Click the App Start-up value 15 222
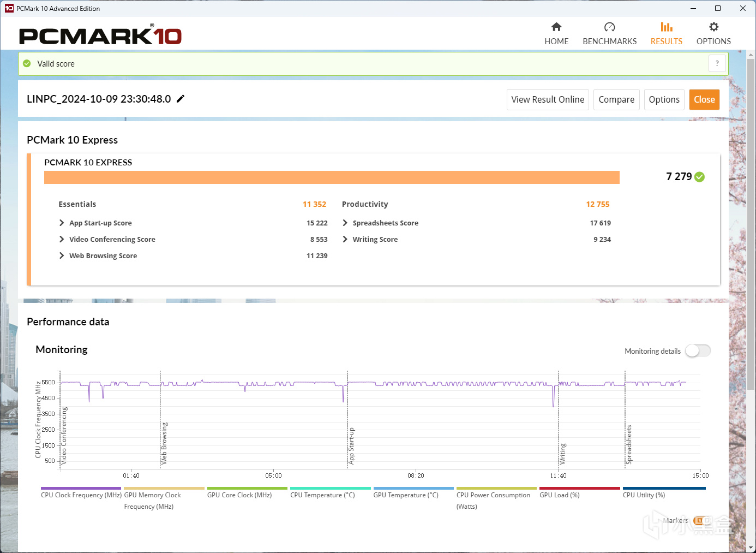The image size is (756, 553). pyautogui.click(x=317, y=223)
